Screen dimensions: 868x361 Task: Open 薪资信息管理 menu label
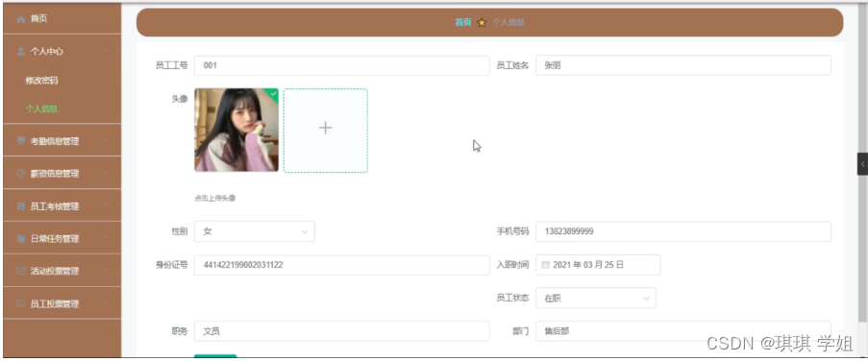(x=54, y=174)
